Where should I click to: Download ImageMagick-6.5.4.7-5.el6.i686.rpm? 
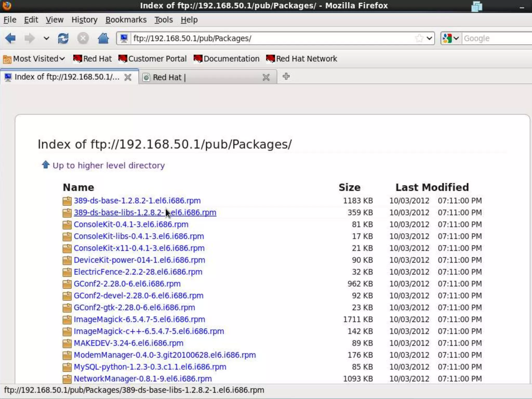pos(139,319)
